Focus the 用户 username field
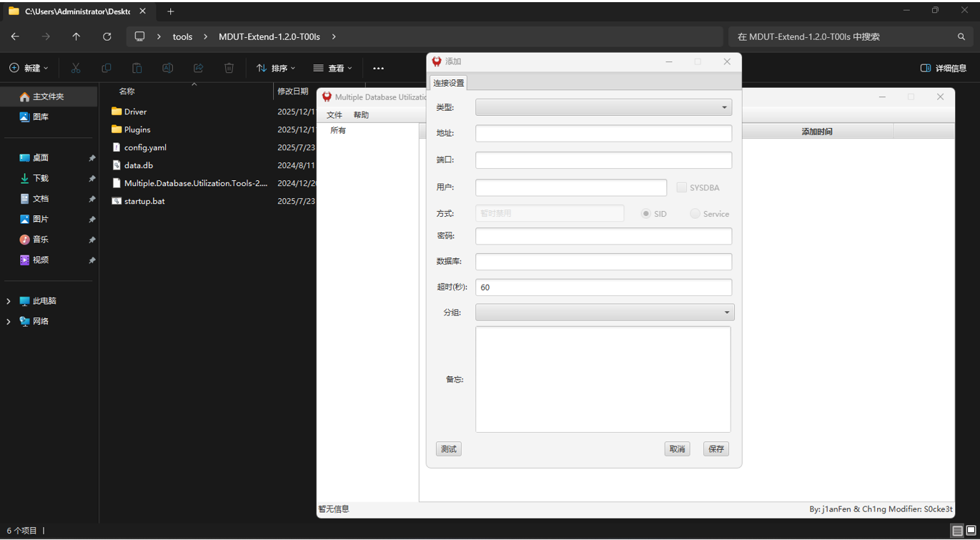 pos(571,187)
